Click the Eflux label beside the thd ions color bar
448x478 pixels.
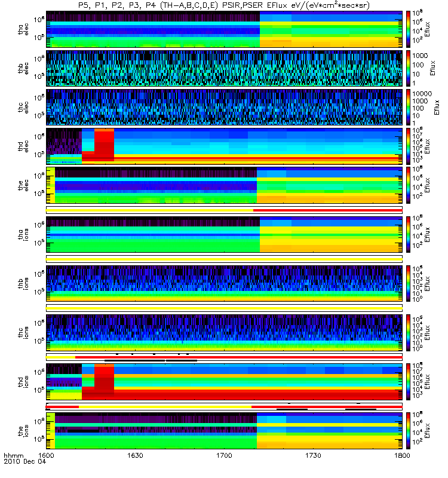(x=428, y=382)
